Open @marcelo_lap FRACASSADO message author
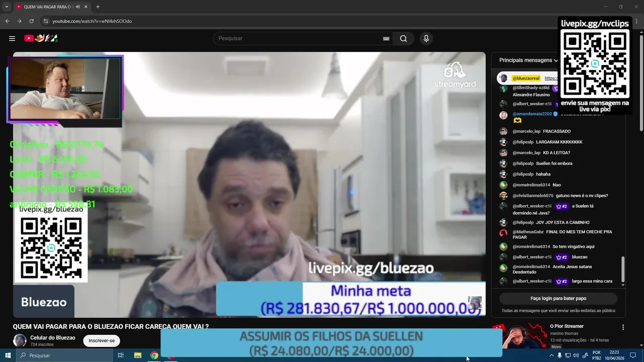This screenshot has height=362, width=644. [x=526, y=131]
